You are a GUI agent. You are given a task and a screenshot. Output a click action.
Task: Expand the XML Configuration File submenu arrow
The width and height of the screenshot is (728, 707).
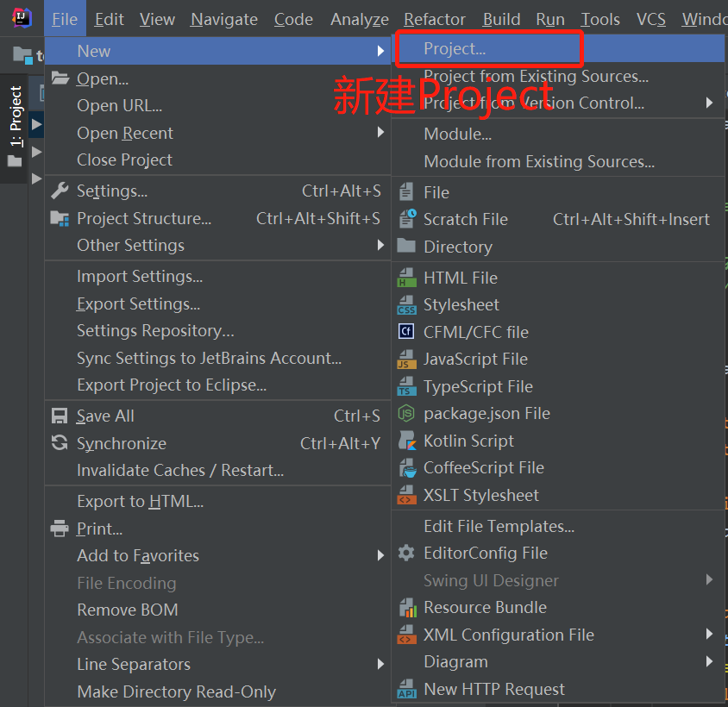click(x=709, y=634)
